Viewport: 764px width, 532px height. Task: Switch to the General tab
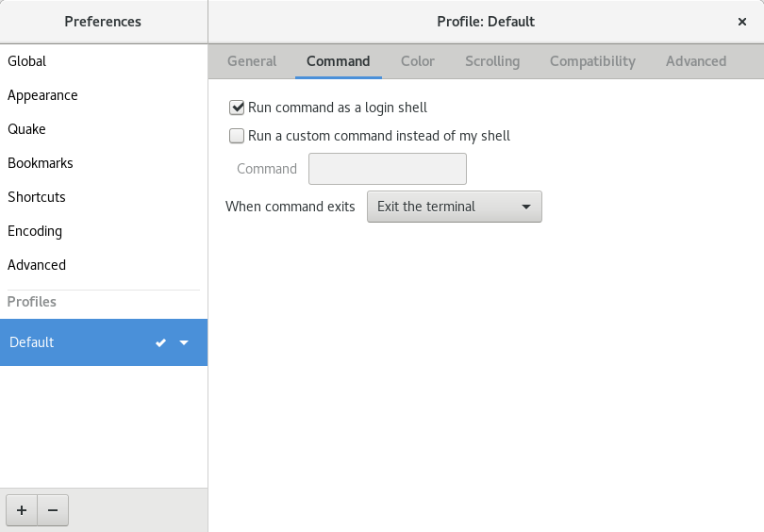click(252, 61)
